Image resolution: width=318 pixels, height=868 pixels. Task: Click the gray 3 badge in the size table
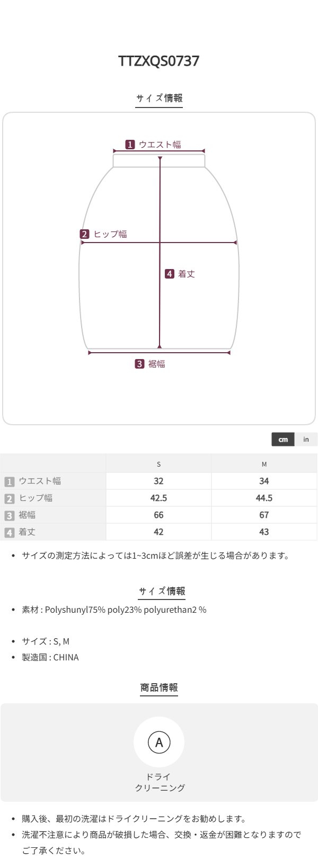(x=9, y=515)
